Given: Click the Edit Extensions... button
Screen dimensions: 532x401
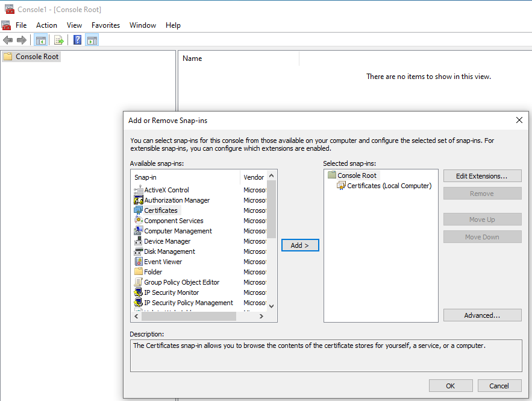Looking at the screenshot, I should pos(482,176).
